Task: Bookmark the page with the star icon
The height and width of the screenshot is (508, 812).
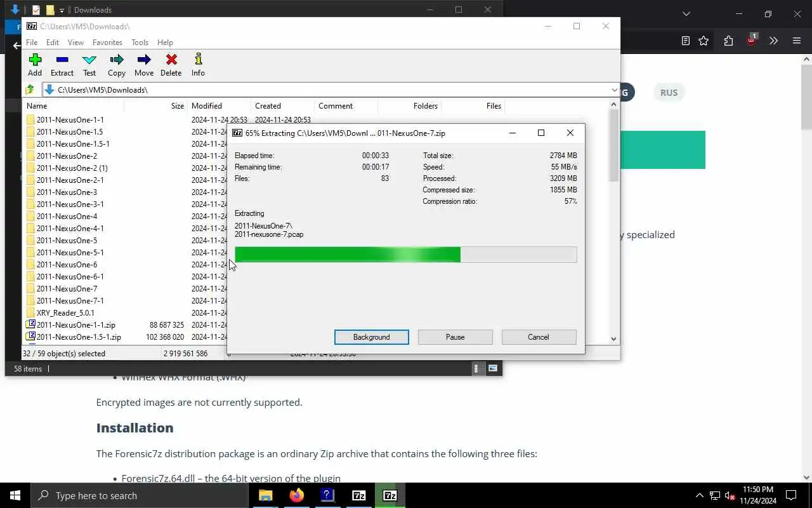Action: pyautogui.click(x=704, y=41)
